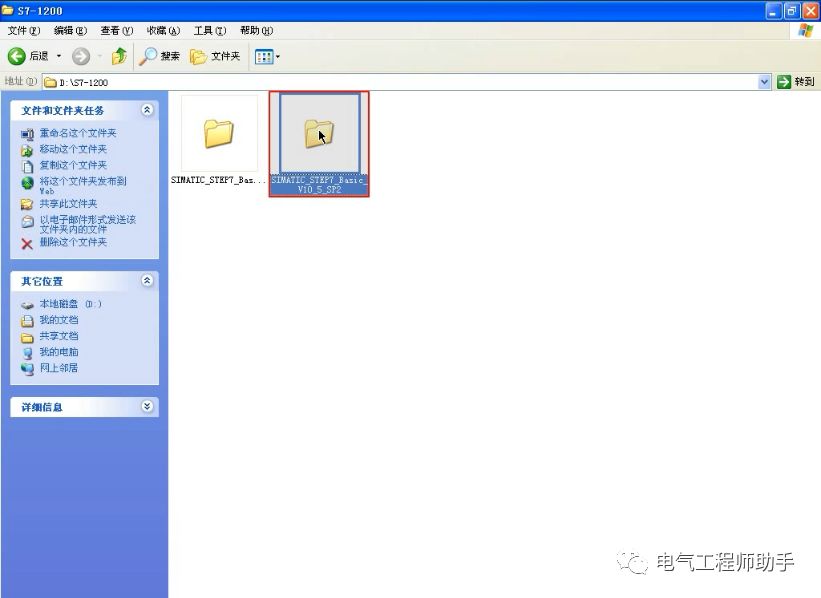Open 本地磁盘 (D:) link

point(71,304)
